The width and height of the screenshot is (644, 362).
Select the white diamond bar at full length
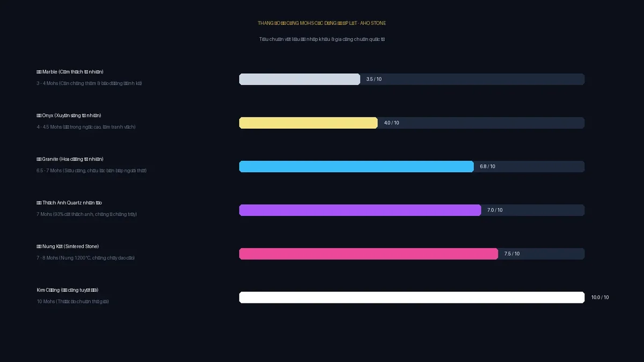pyautogui.click(x=412, y=297)
